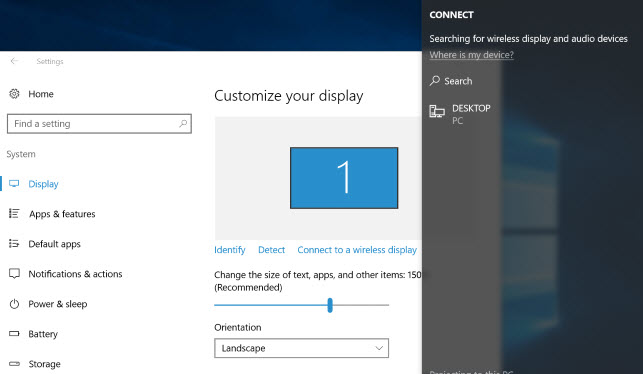Select the Display monitor icon in sidebar

[14, 184]
